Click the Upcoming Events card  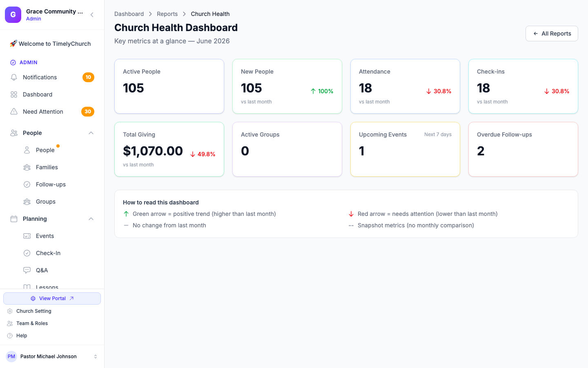(x=405, y=149)
